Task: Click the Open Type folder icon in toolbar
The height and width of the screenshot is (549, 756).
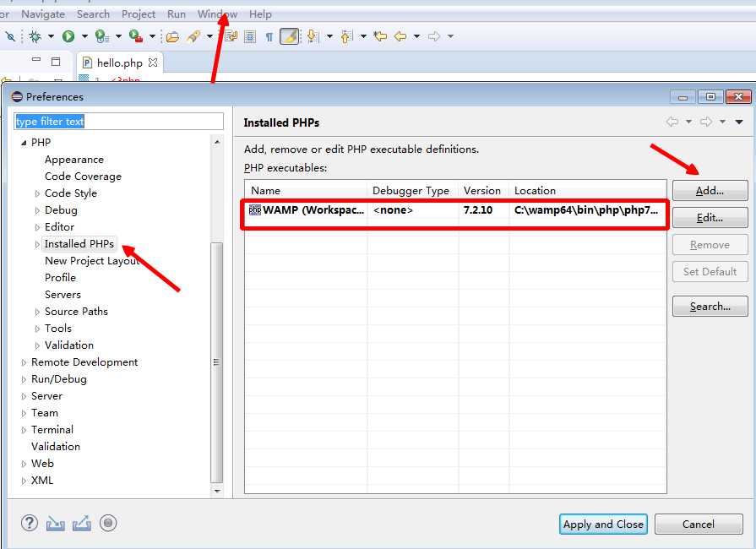Action: 172,36
